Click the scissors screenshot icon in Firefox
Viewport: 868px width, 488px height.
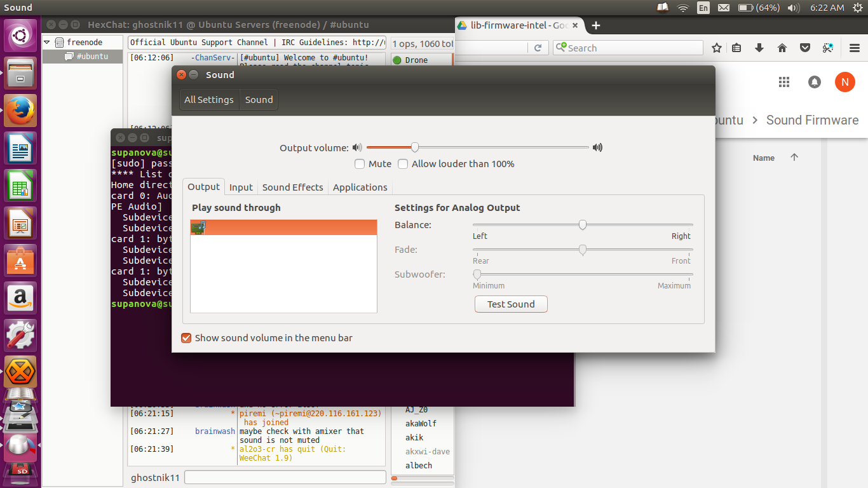tap(827, 48)
